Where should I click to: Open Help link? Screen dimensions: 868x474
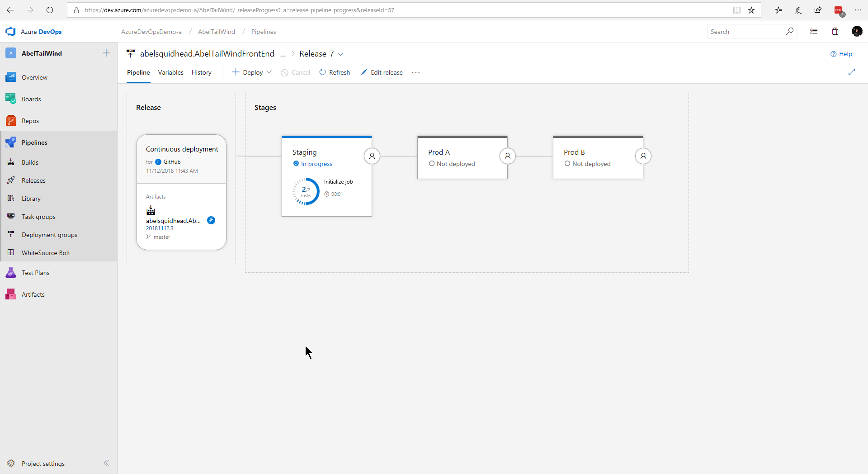841,54
